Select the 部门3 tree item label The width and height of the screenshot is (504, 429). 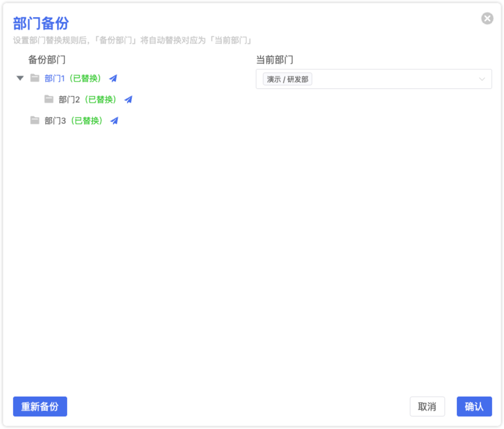[55, 121]
